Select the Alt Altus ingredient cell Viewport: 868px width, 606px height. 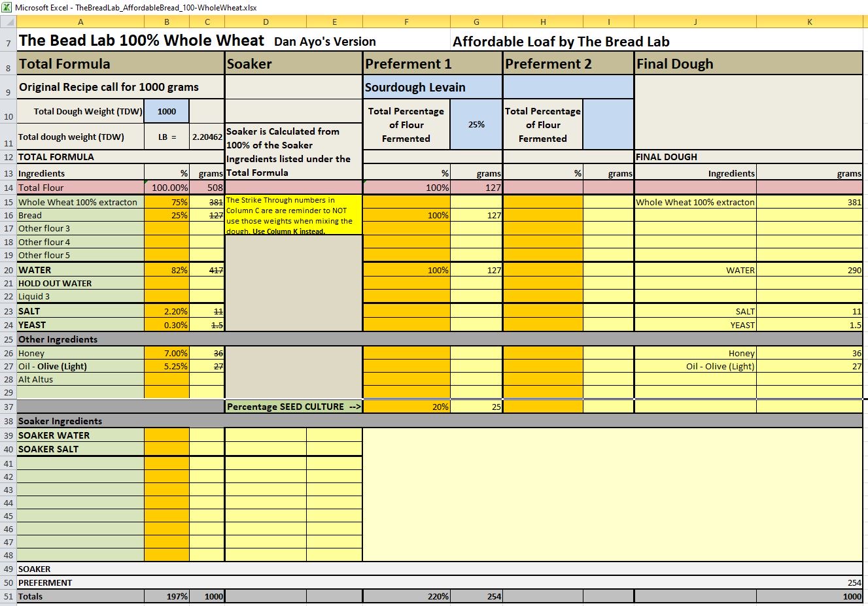tap(80, 379)
